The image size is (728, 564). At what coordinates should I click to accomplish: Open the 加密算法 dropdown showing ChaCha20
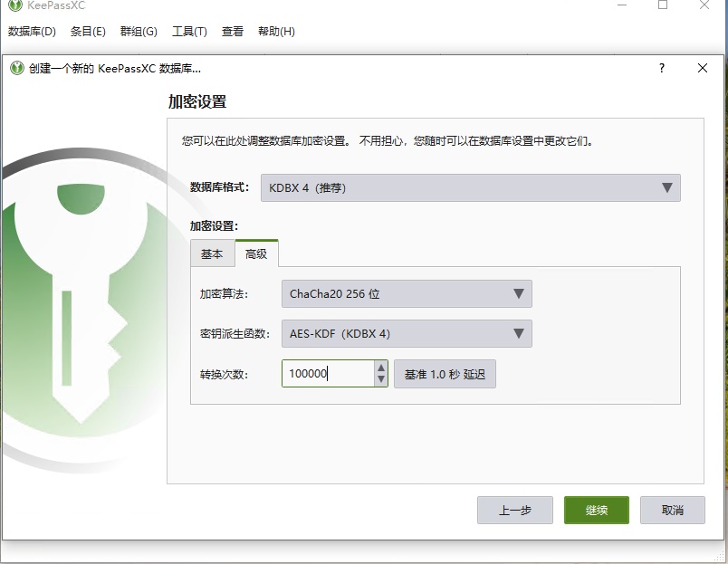tap(406, 293)
